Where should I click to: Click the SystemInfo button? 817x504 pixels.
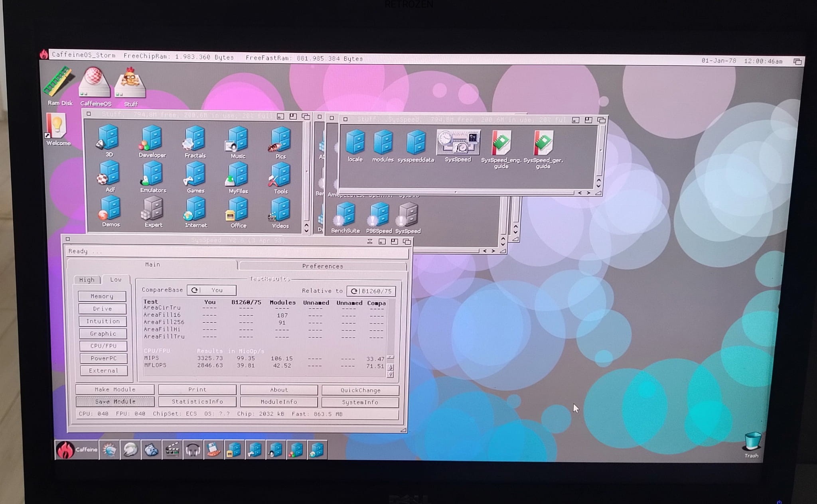coord(360,402)
